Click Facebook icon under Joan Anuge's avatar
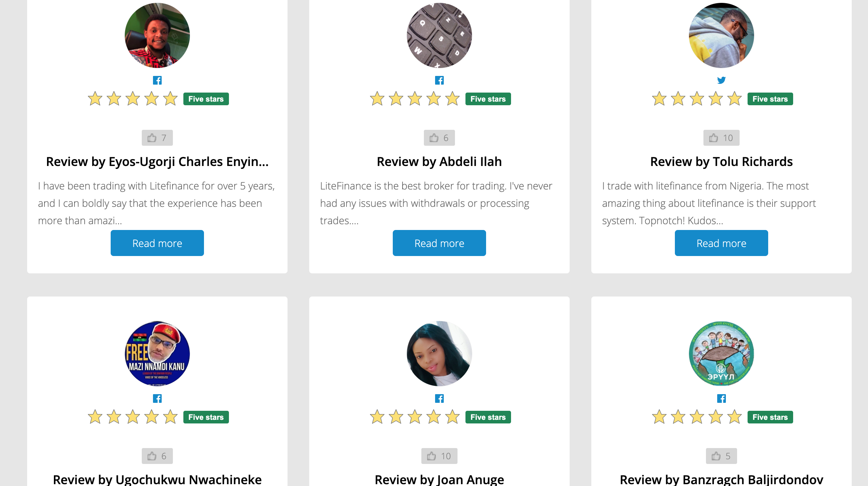The width and height of the screenshot is (868, 486). (x=439, y=398)
